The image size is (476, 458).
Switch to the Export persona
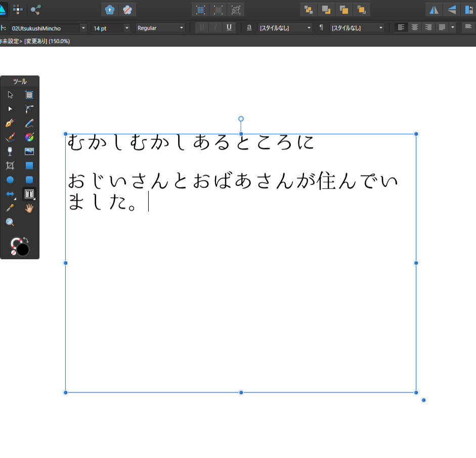(36, 10)
